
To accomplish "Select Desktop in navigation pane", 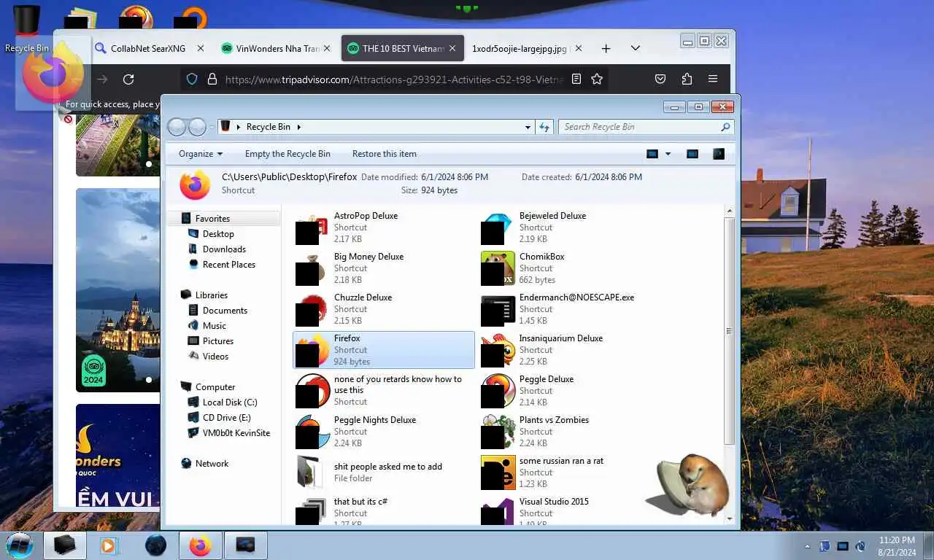I will [218, 234].
